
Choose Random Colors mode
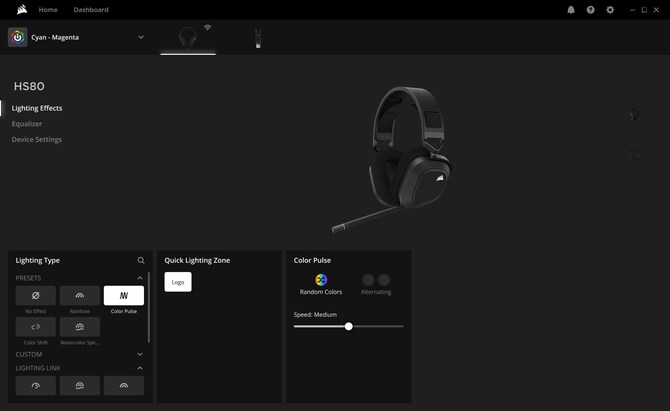coord(321,285)
